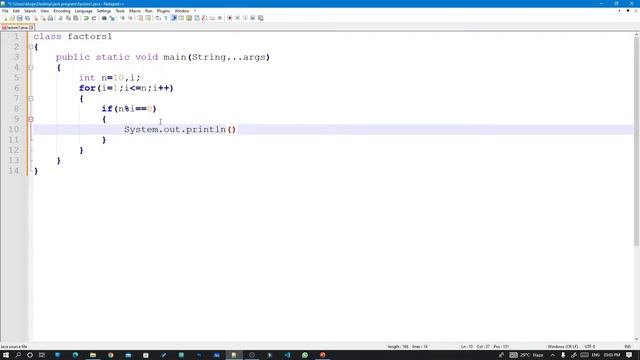Click the Cut toolbar icon
Screen dimensions: 640x360
60,18
